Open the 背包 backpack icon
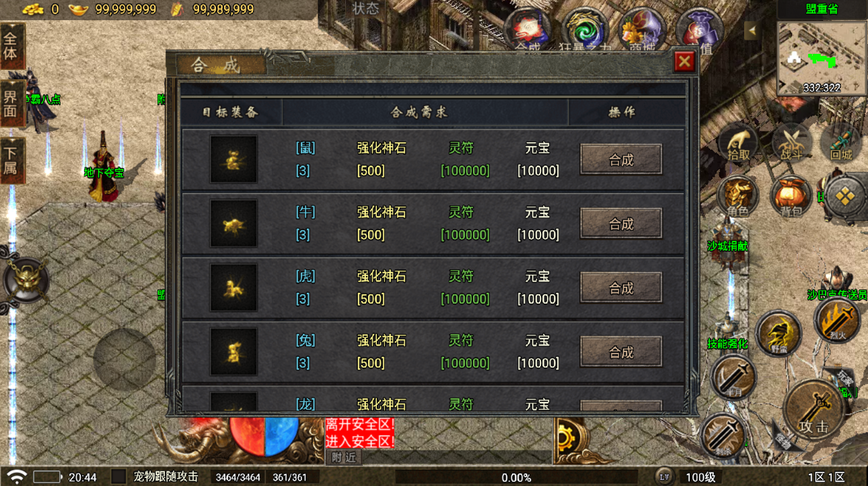 point(791,197)
